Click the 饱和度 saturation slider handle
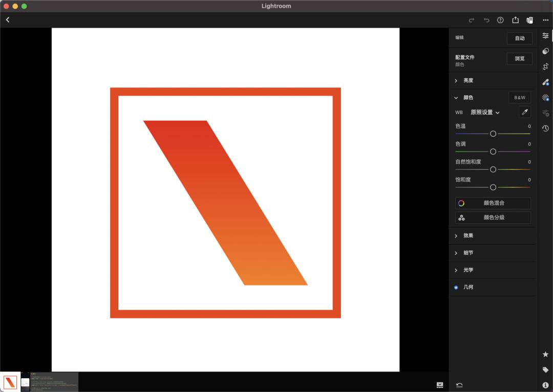The width and height of the screenshot is (553, 392). coord(493,187)
